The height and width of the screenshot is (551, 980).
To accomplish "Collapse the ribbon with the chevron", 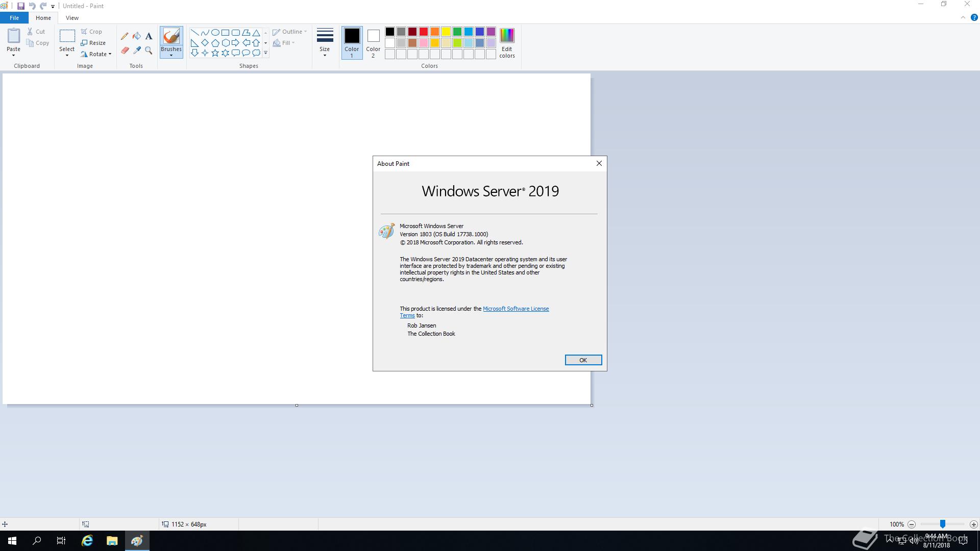I will coord(963,17).
